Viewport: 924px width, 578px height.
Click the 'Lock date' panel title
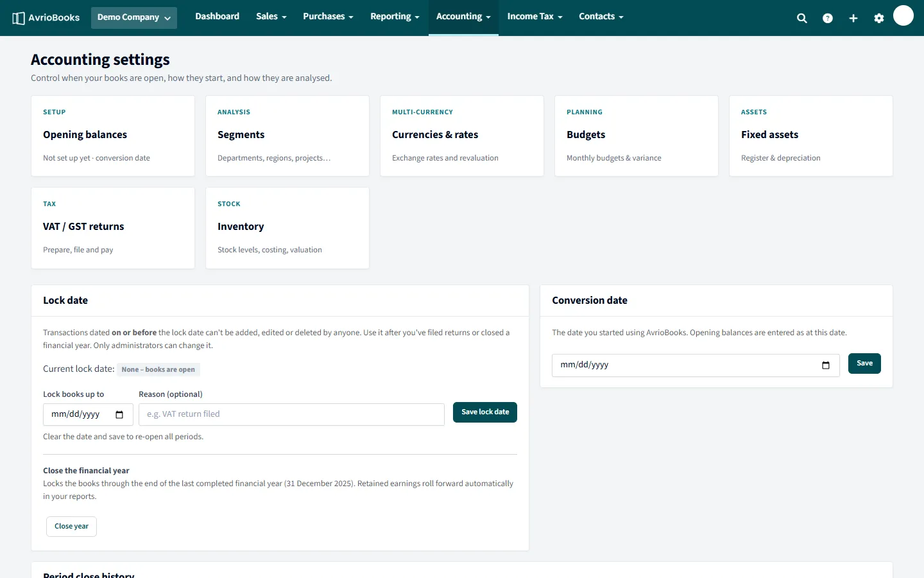tap(65, 301)
